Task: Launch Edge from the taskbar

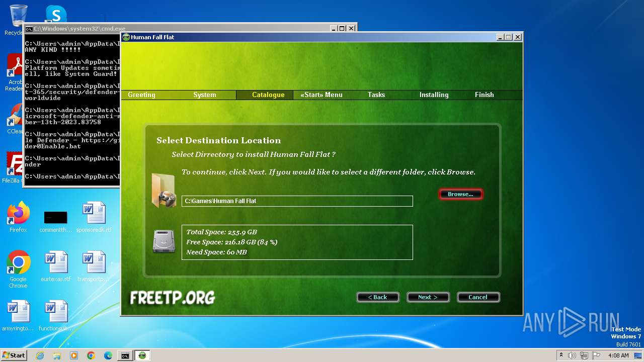Action: [x=108, y=355]
